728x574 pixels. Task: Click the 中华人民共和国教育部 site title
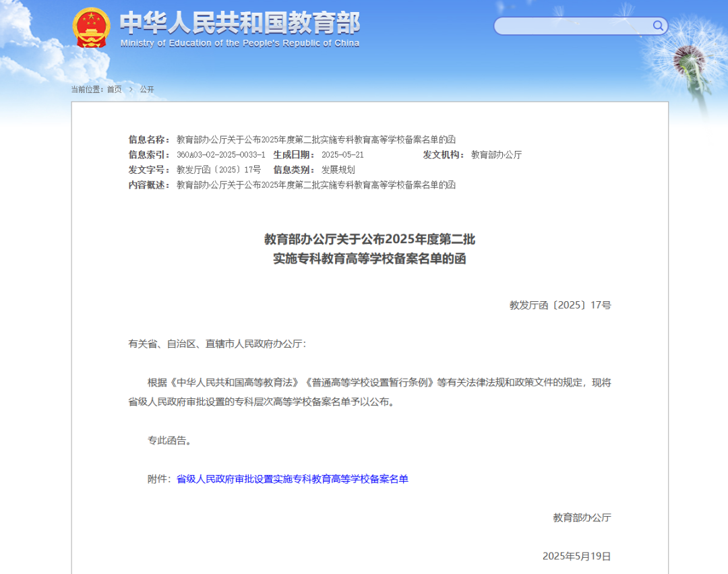pyautogui.click(x=240, y=23)
